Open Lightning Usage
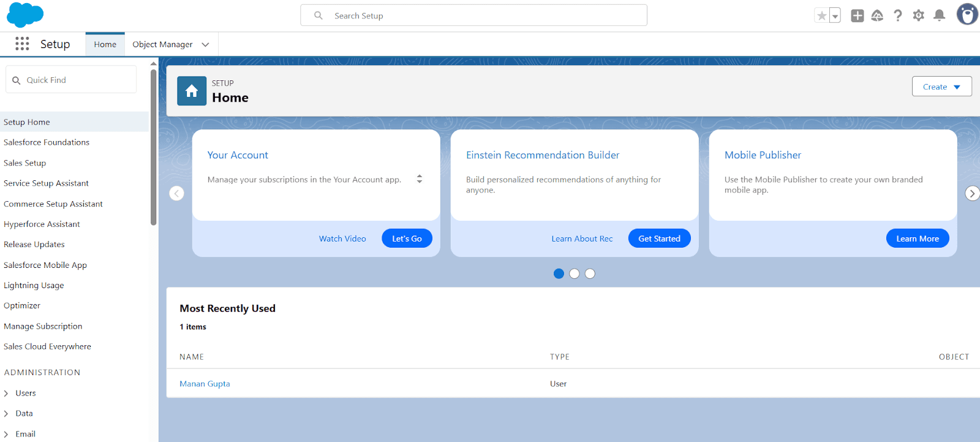 click(34, 286)
